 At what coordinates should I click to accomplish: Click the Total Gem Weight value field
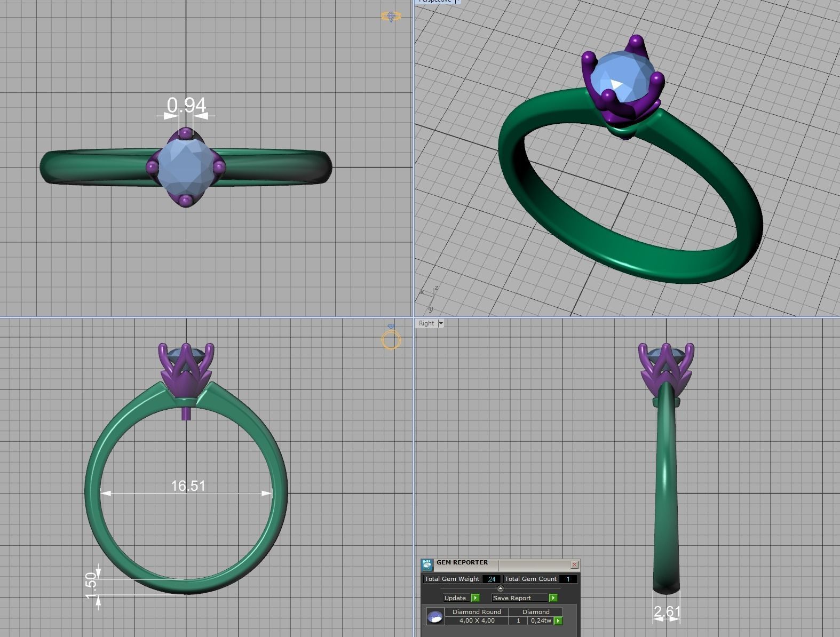(491, 579)
